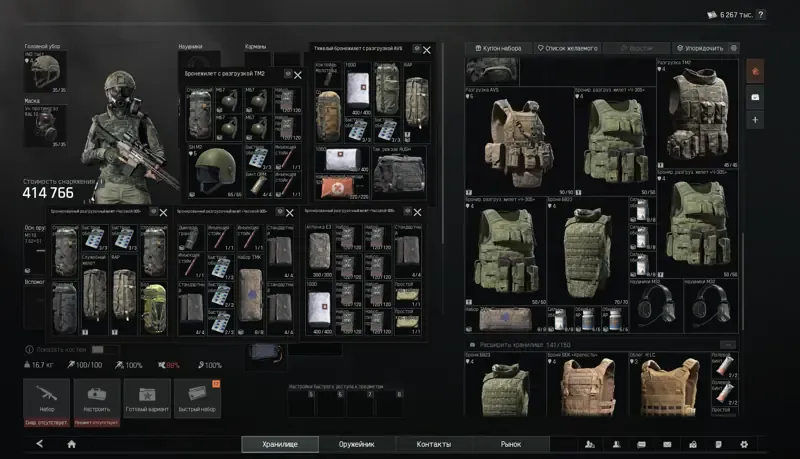The width and height of the screenshot is (800, 459).
Task: Open the notes document icon
Action: tap(718, 444)
